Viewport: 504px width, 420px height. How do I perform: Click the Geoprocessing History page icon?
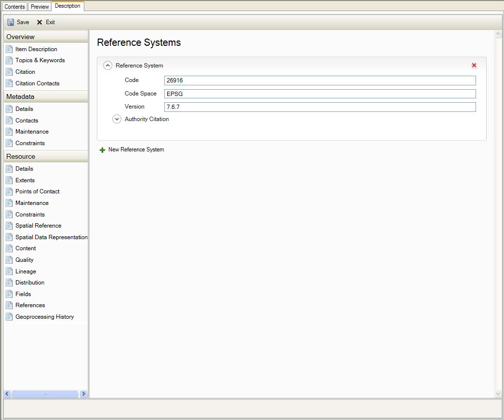(x=9, y=317)
